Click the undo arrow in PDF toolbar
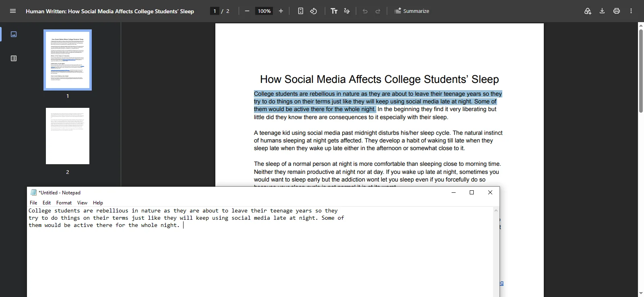Screen dimensions: 644x297 tap(365, 11)
